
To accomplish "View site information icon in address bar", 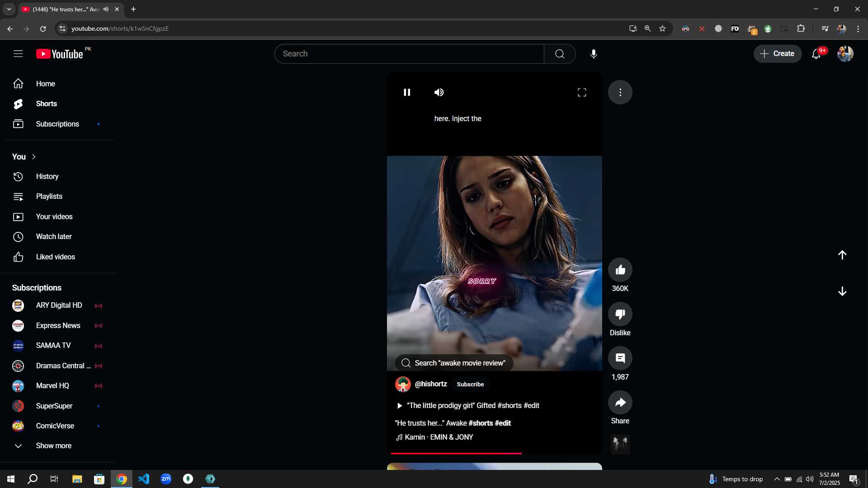I will coord(62,28).
